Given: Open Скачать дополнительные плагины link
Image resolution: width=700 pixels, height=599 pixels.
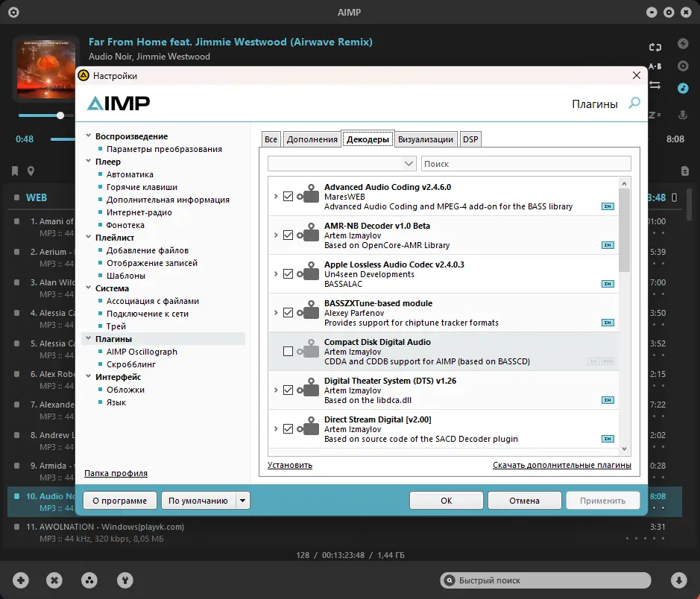Looking at the screenshot, I should pyautogui.click(x=562, y=465).
